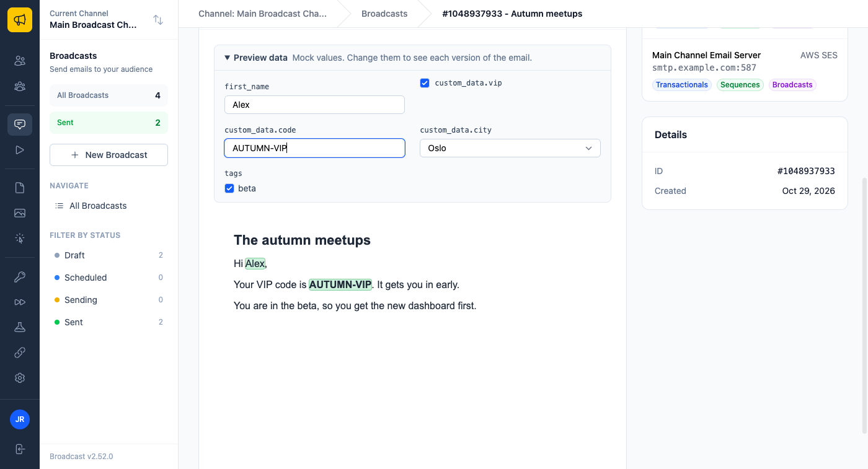Toggle the beta tag checkbox
The width and height of the screenshot is (868, 469).
tap(229, 188)
